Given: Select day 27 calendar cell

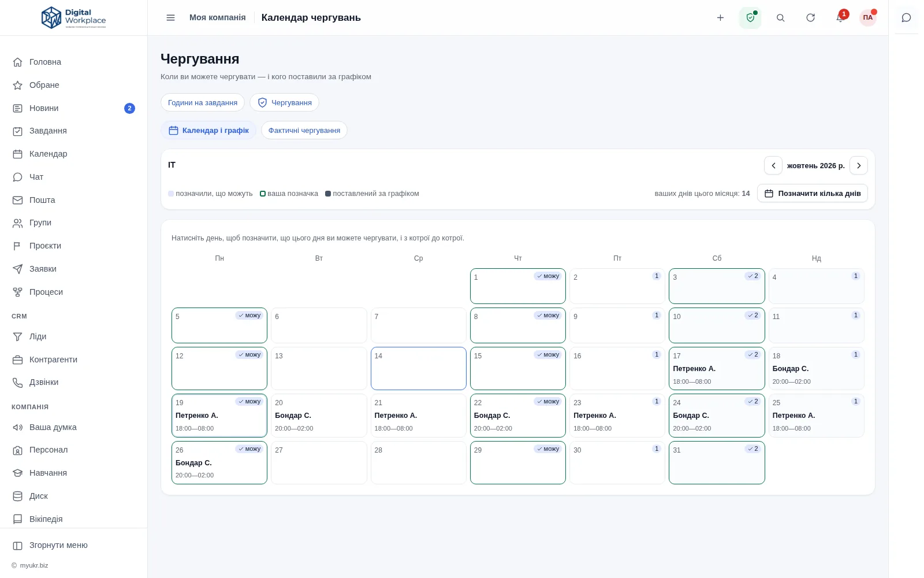Looking at the screenshot, I should pos(319,462).
